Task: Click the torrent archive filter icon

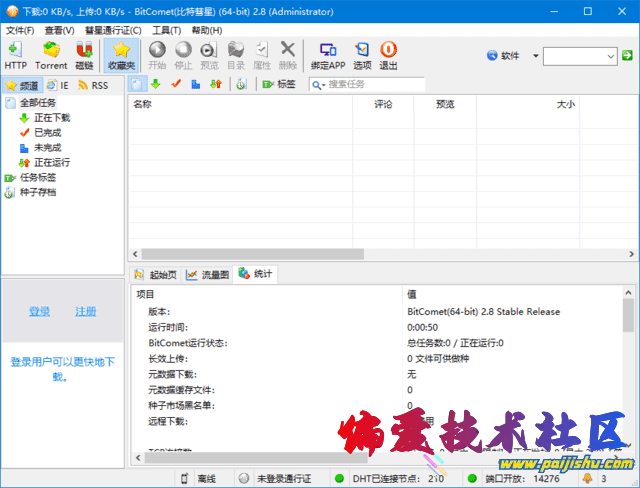Action: 241,84
